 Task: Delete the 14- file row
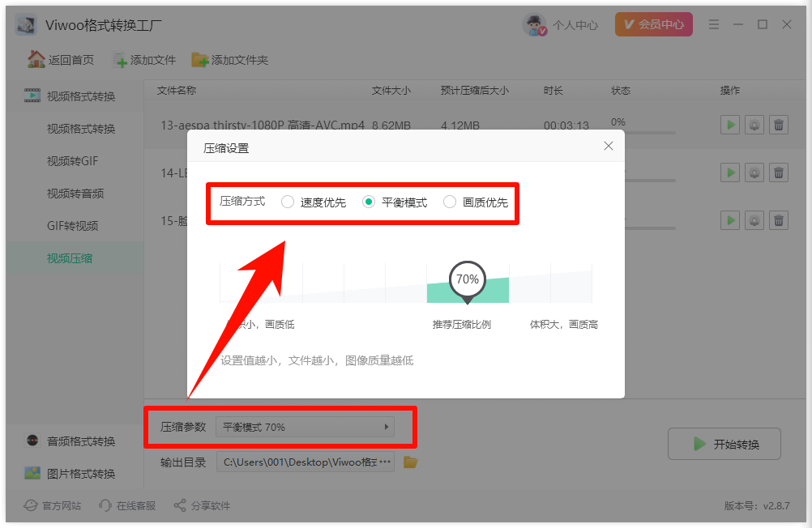778,172
